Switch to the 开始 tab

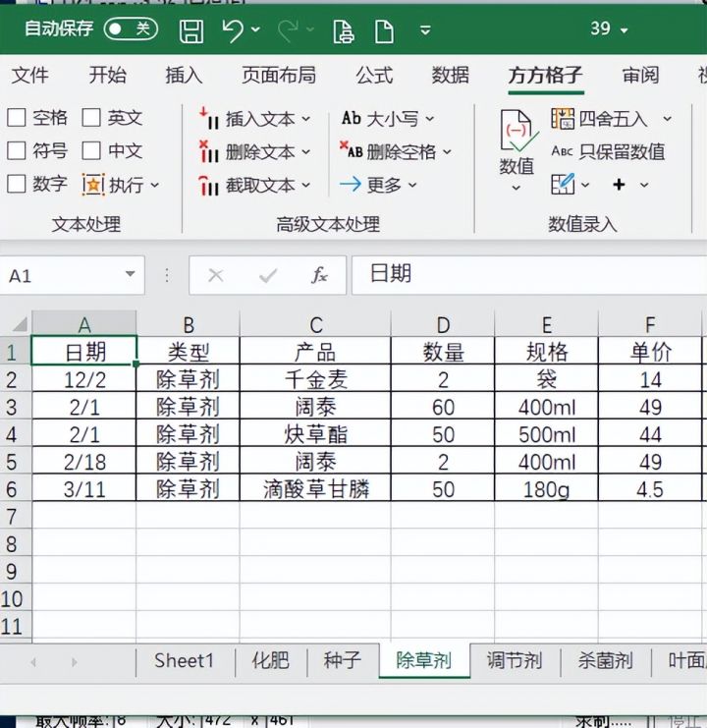pyautogui.click(x=108, y=75)
